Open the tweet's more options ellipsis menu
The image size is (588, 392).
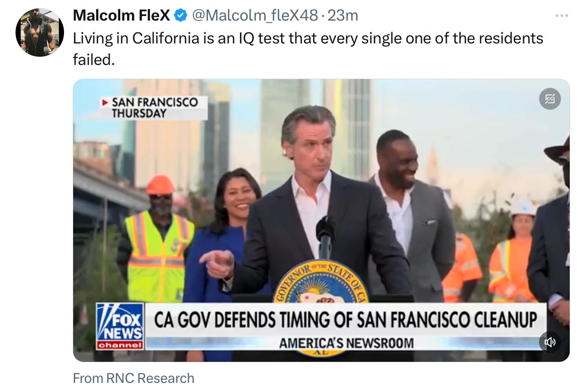pos(561,16)
